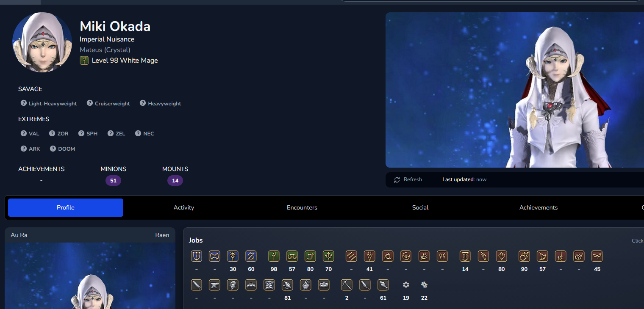The image size is (644, 309).
Task: Click the Mounts count badge 14
Action: tap(175, 181)
